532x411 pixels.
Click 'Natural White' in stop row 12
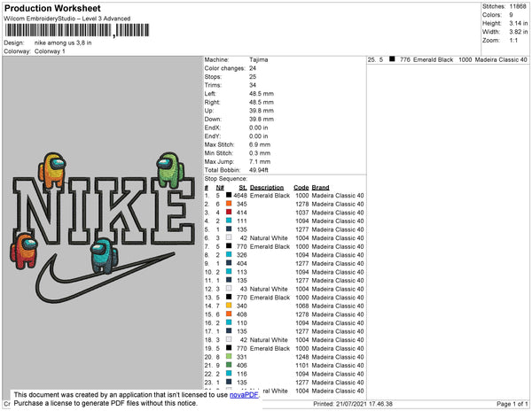click(269, 289)
